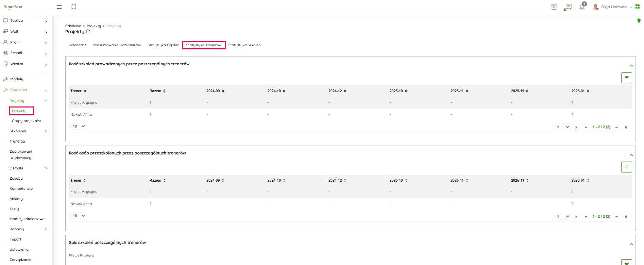Open the clipboard tasks icon
Screen dimensions: 644x265
554,7
